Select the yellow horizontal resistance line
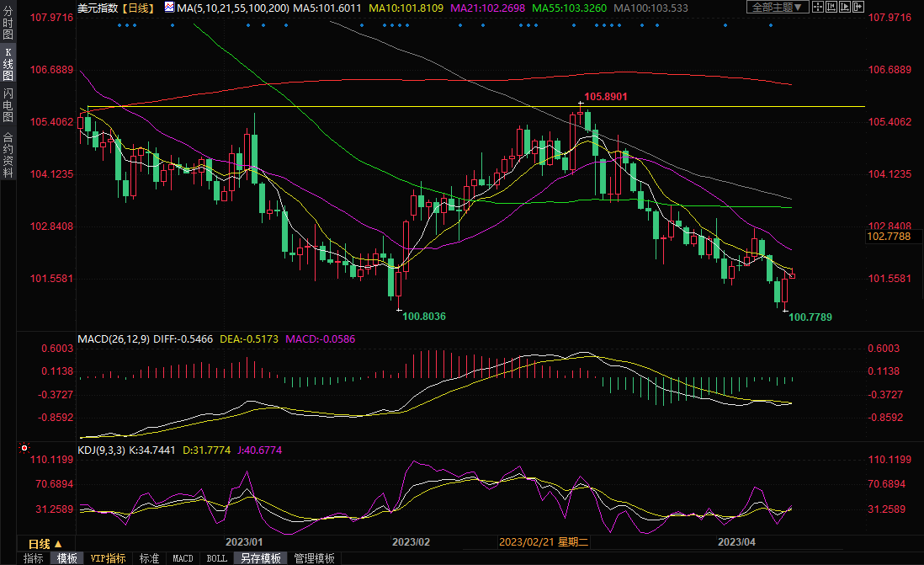This screenshot has width=924, height=565. click(337, 107)
